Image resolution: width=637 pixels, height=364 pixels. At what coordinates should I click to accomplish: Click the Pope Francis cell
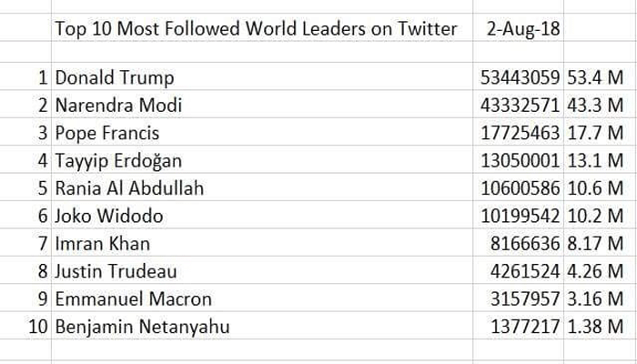109,133
